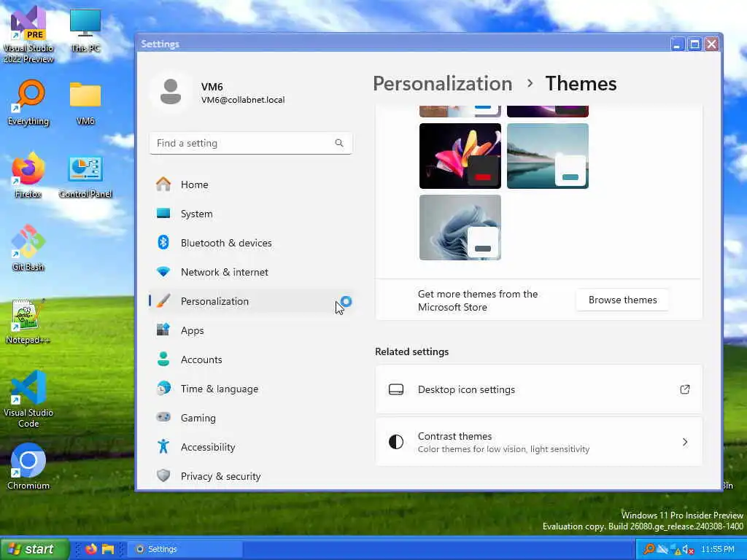The image size is (747, 560).
Task: Click the Start button
Action: pos(35,549)
